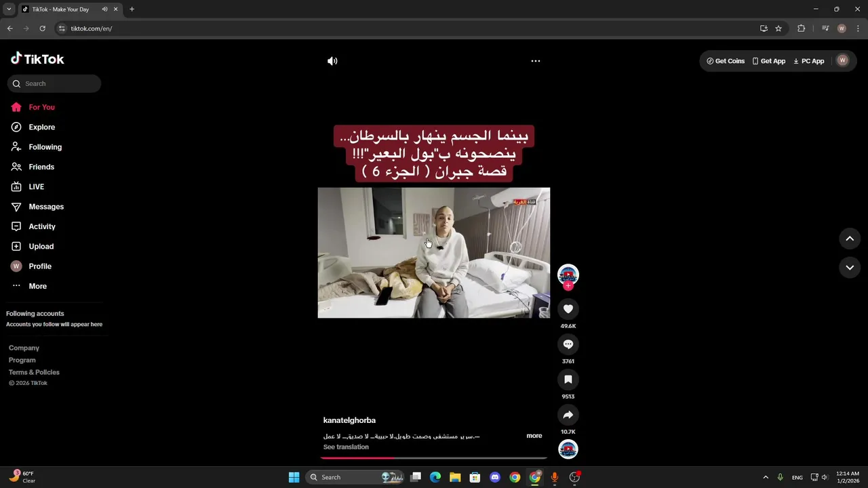Open Discord from the taskbar
Image resolution: width=868 pixels, height=488 pixels.
(495, 477)
